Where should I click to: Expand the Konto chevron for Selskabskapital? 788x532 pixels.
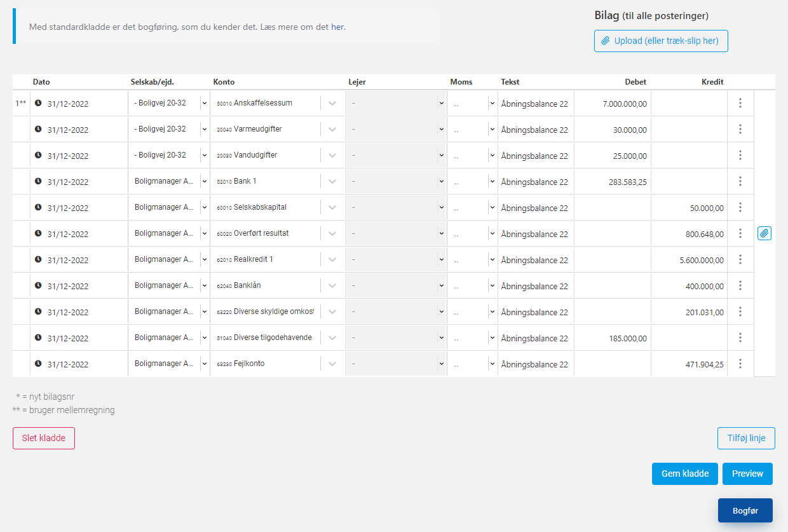(332, 207)
